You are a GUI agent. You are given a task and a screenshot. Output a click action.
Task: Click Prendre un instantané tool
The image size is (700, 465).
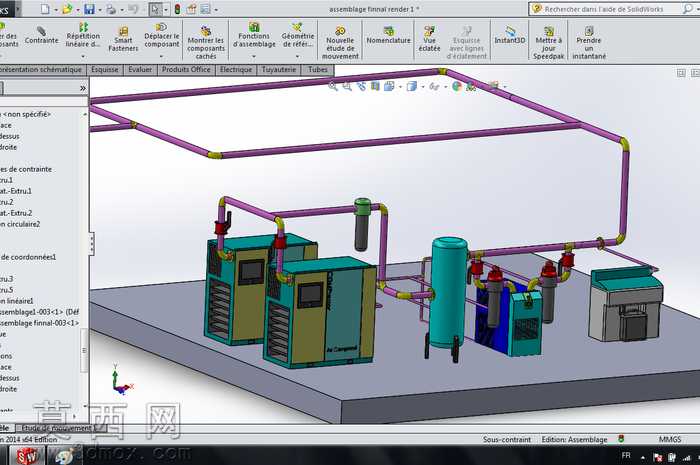tap(589, 42)
